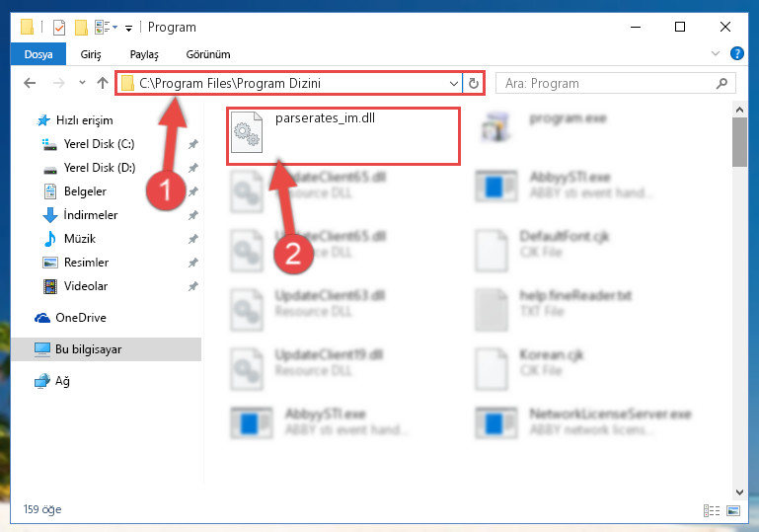Click the Ara: Program search box
This screenshot has height=532, width=759.
(x=615, y=83)
